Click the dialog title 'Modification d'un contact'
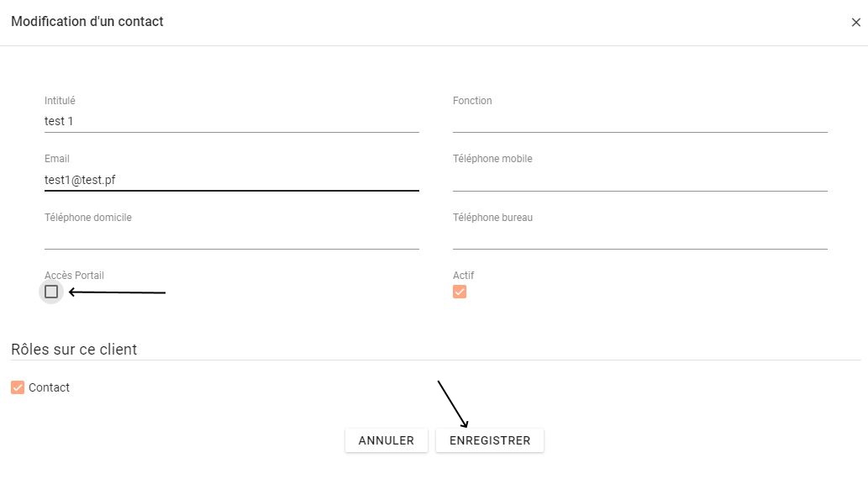The image size is (868, 500). coord(87,22)
